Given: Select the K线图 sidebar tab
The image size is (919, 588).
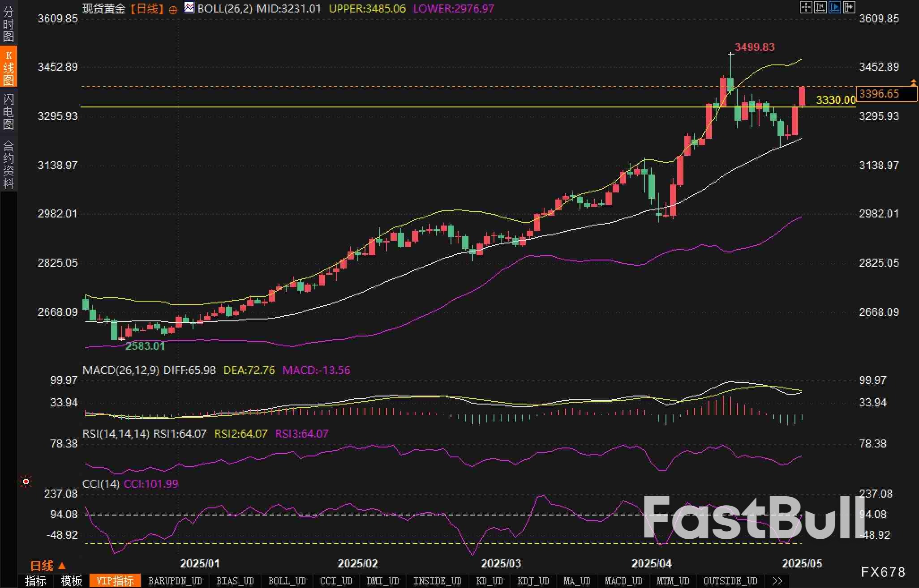Looking at the screenshot, I should 9,68.
